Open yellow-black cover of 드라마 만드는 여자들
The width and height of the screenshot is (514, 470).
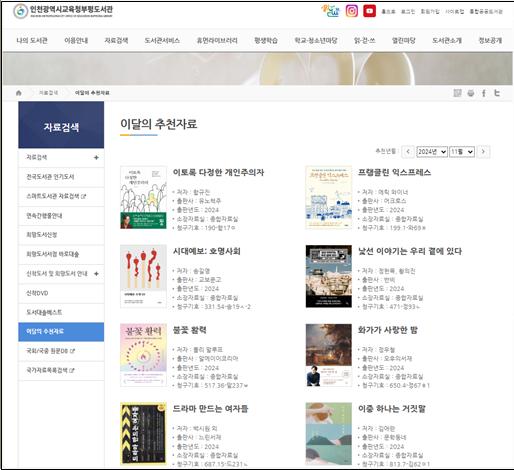pyautogui.click(x=143, y=434)
